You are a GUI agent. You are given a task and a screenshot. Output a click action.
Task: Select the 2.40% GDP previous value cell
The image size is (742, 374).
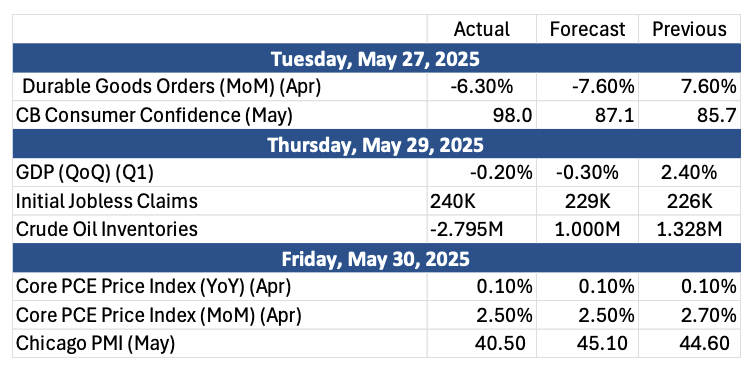[689, 173]
